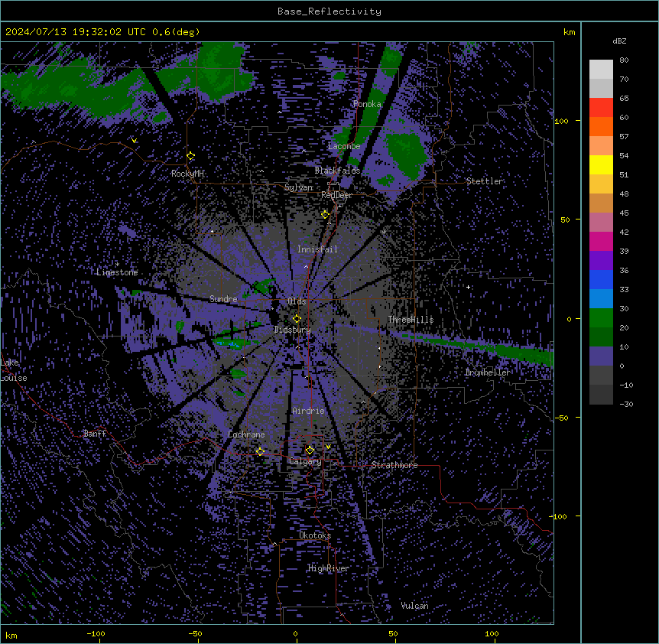This screenshot has width=659, height=644.
Task: Click the Sundre label
Action: (x=223, y=299)
